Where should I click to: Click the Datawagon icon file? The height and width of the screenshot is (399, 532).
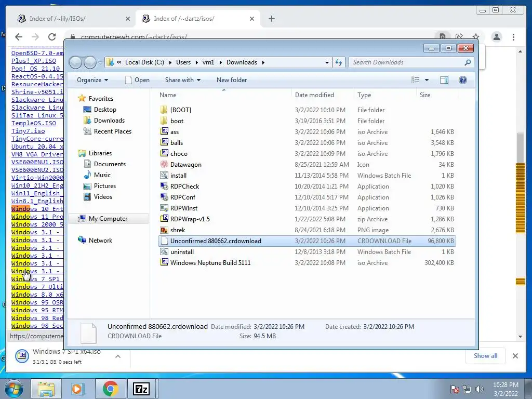(x=164, y=164)
